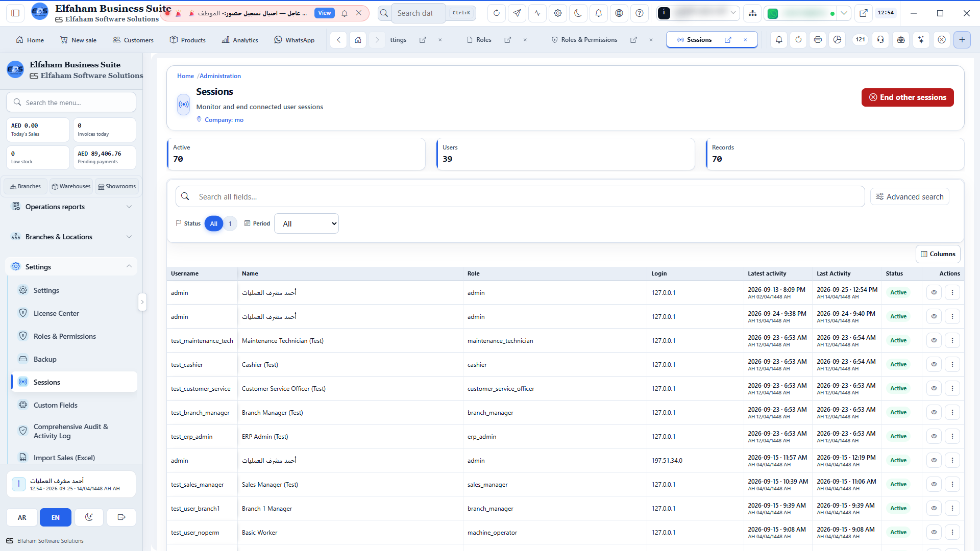
Task: Click the Search the menu input
Action: click(71, 103)
